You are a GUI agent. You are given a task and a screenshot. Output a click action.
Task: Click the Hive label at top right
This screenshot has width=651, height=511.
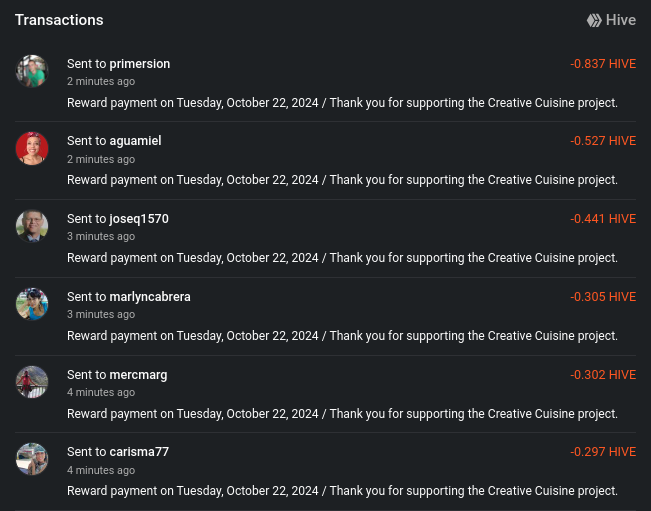tap(620, 20)
